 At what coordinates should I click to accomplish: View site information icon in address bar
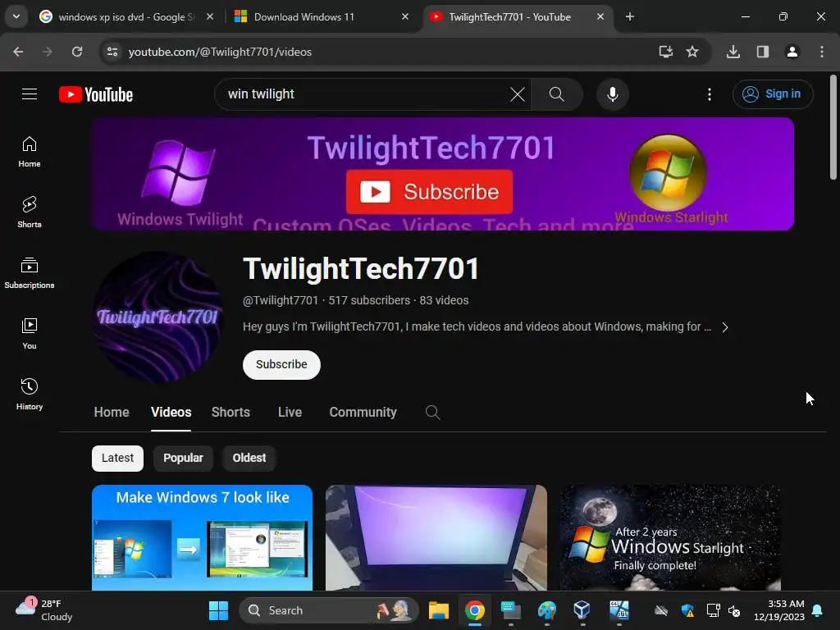[112, 52]
